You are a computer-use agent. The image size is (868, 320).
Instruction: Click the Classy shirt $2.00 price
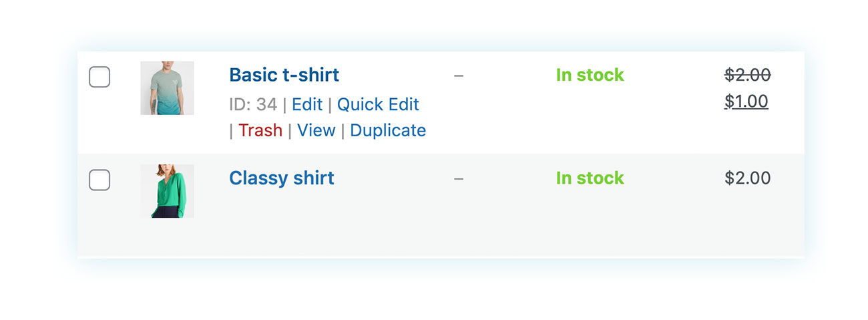748,178
